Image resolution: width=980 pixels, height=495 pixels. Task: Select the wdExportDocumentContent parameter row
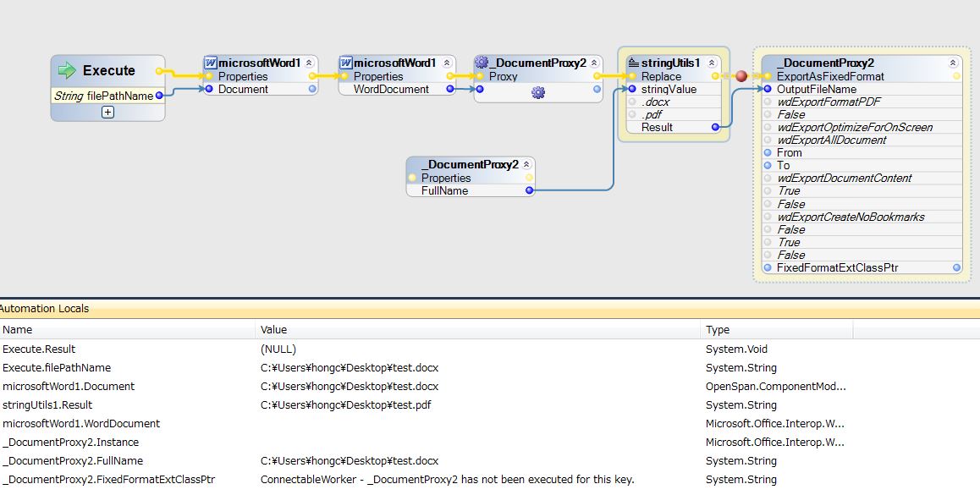pos(862,179)
